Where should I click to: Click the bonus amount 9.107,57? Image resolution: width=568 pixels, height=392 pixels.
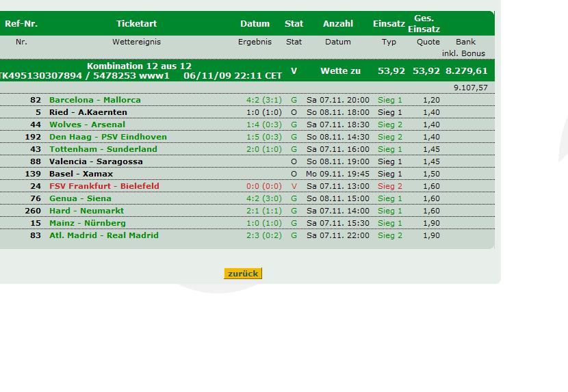pyautogui.click(x=471, y=88)
